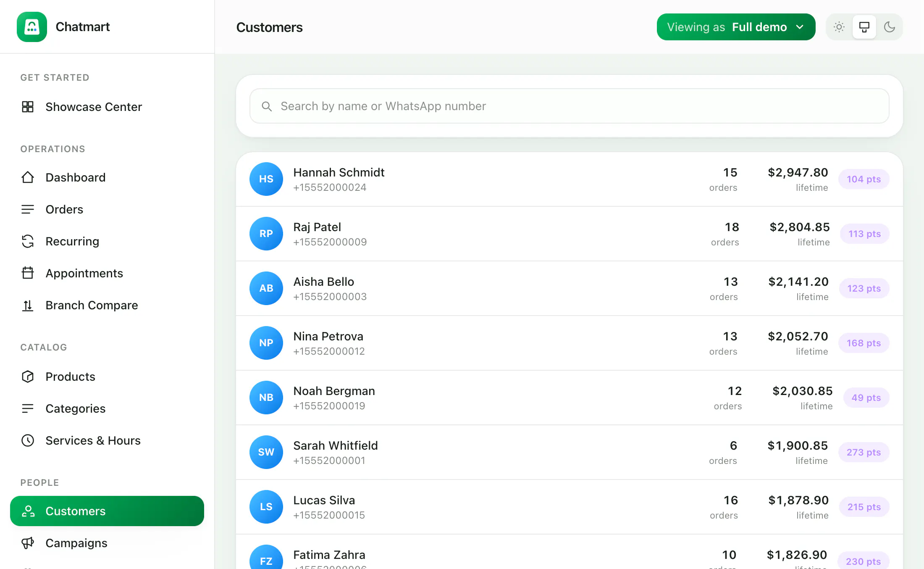
Task: Click the Products box icon
Action: coord(28,377)
